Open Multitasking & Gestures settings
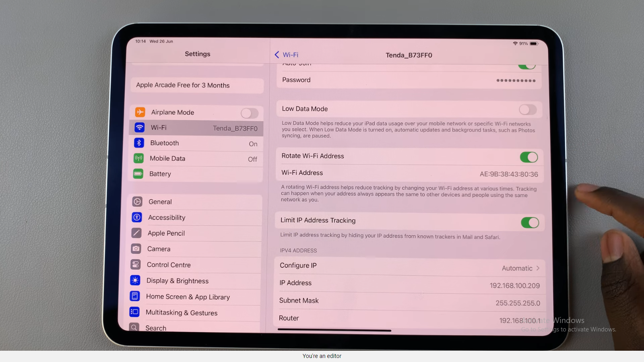Image resolution: width=644 pixels, height=362 pixels. pos(192,313)
